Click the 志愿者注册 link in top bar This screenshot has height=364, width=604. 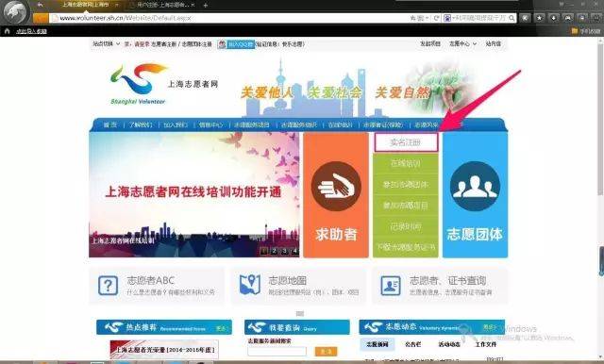(x=163, y=44)
